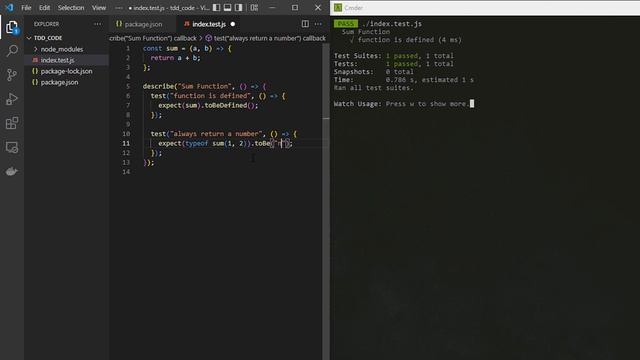Click 'function is defined' test result in Cmder
Viewport: 640px width, 360px height.
pos(406,40)
